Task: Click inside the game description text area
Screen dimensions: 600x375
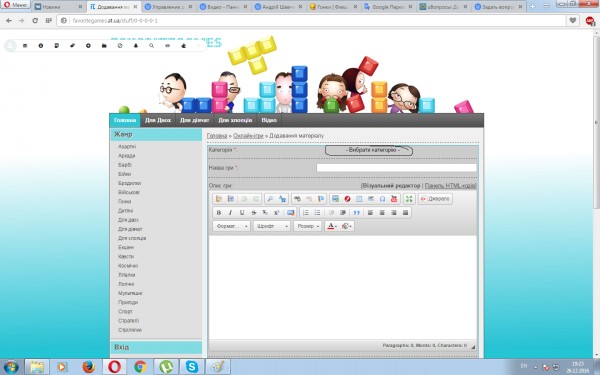Action: 342,287
